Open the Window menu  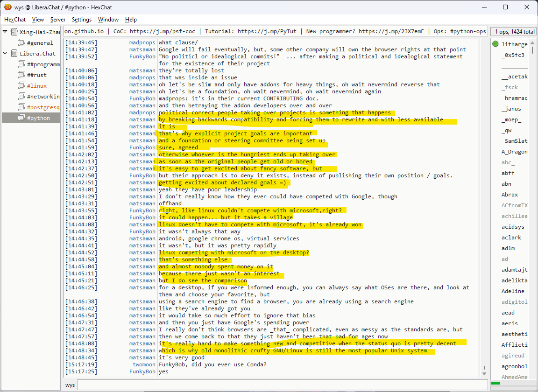pyautogui.click(x=108, y=20)
